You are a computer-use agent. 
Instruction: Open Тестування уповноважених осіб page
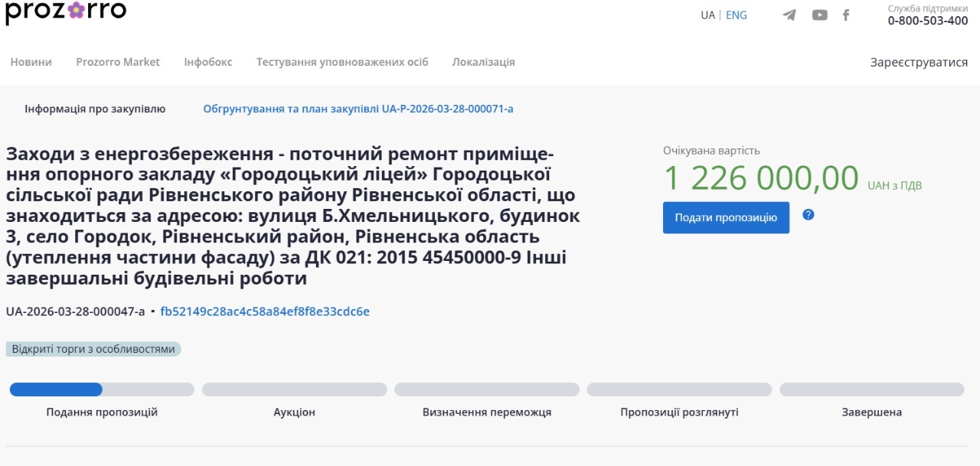coord(342,62)
